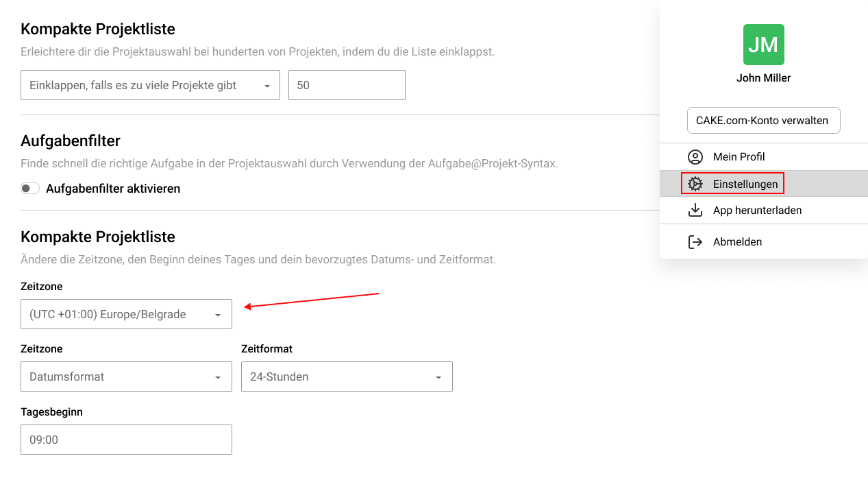This screenshot has height=478, width=868.
Task: Select the App herunterladen menu text
Action: click(x=757, y=211)
